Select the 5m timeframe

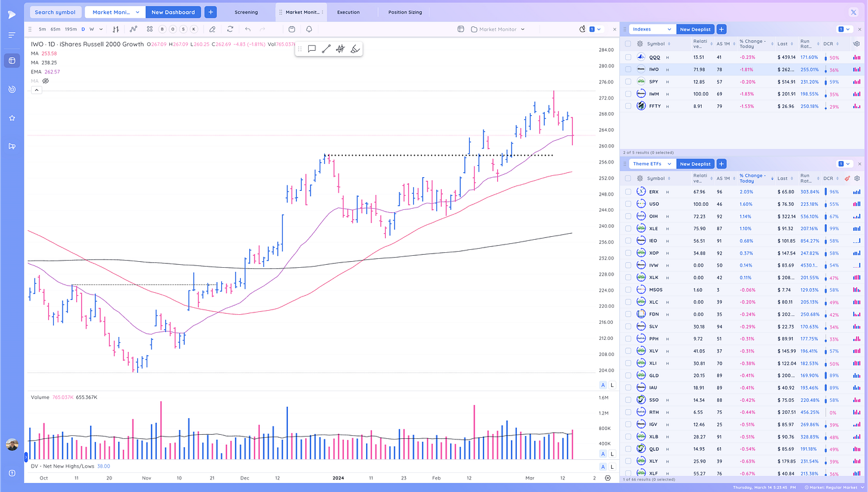click(x=42, y=29)
